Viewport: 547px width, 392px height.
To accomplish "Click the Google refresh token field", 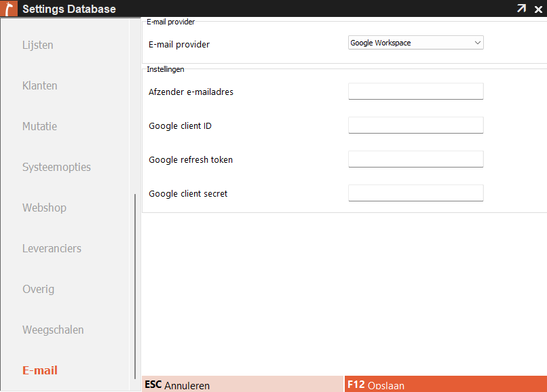I will tap(415, 159).
